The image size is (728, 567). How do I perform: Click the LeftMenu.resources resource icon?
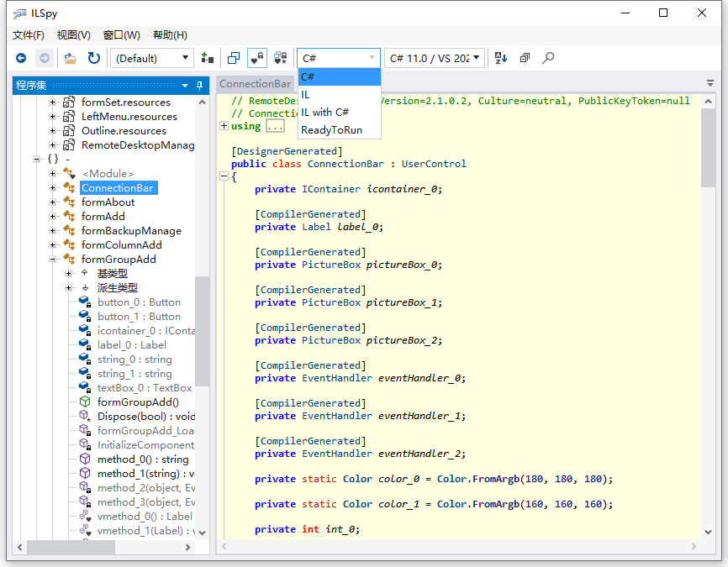(69, 117)
